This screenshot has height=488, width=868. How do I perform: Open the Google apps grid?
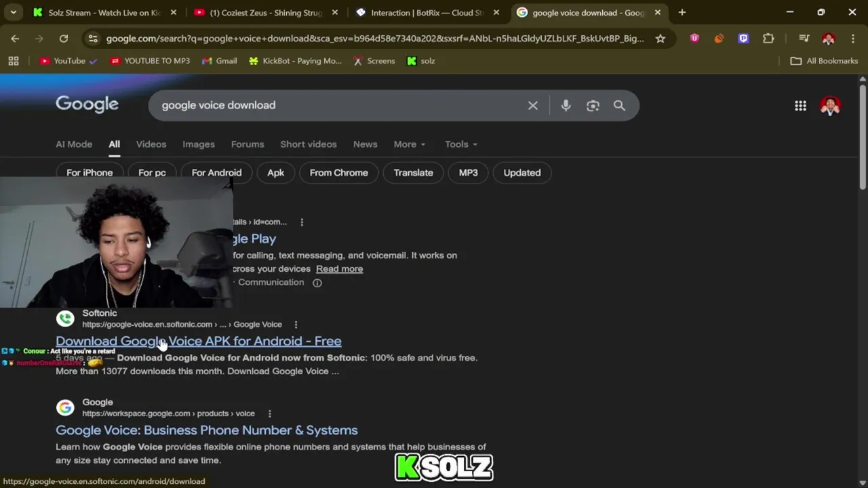pyautogui.click(x=800, y=105)
